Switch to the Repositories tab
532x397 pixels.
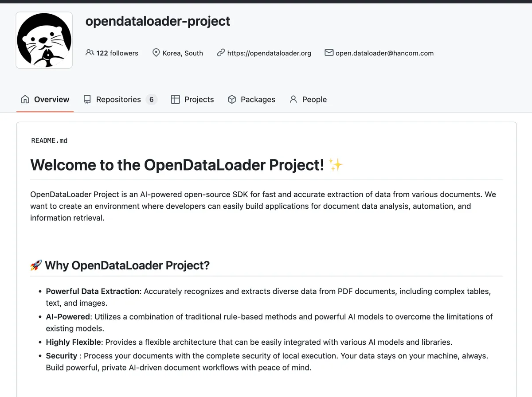point(120,99)
